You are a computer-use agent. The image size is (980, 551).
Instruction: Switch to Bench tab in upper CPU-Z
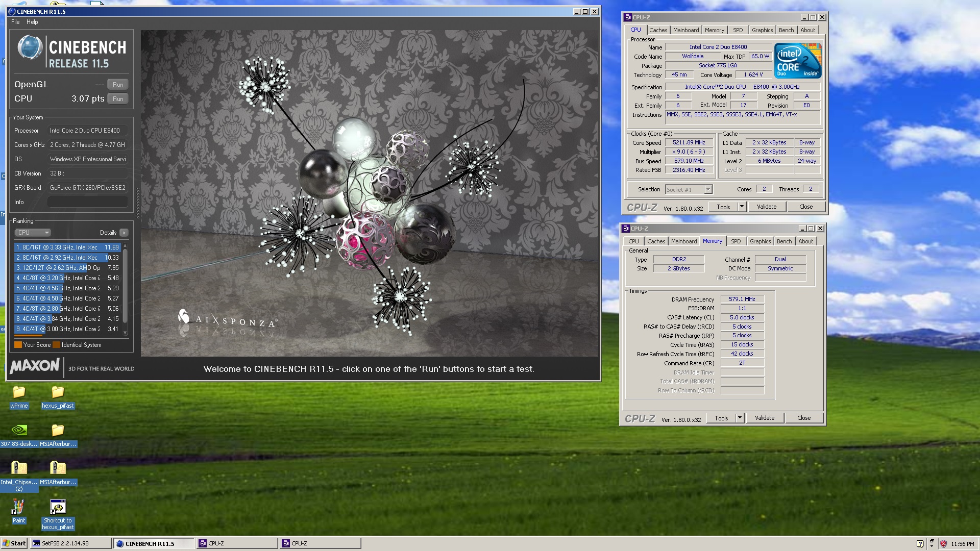(x=786, y=30)
